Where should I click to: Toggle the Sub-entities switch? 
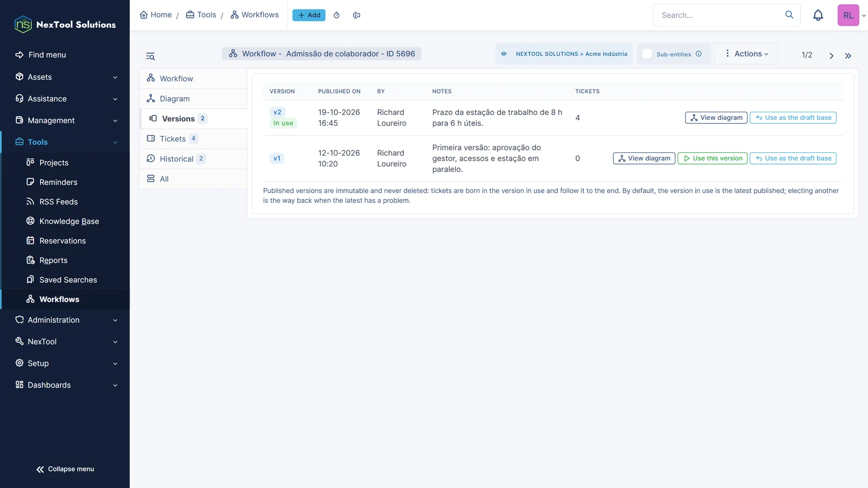(647, 54)
